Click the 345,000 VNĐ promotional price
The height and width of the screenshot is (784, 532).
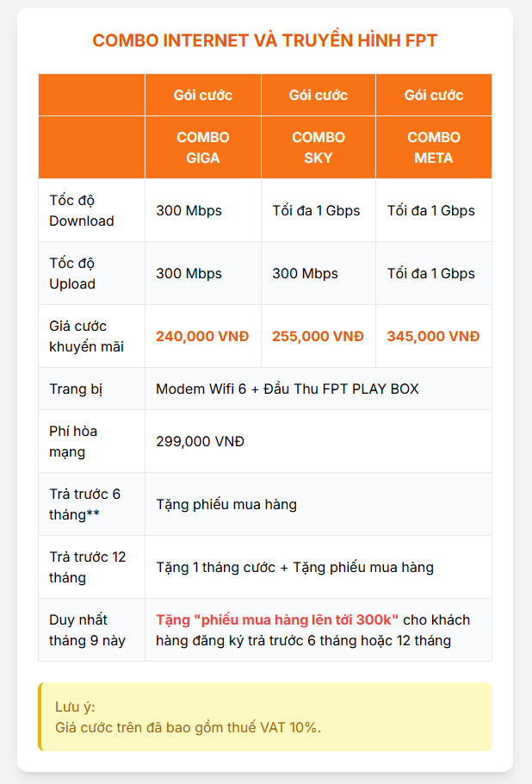click(433, 336)
